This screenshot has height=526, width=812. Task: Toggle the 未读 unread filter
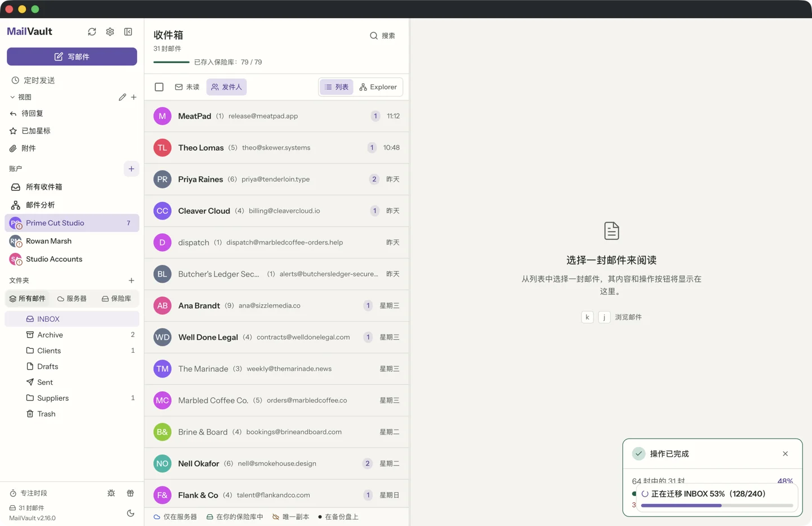coord(187,87)
